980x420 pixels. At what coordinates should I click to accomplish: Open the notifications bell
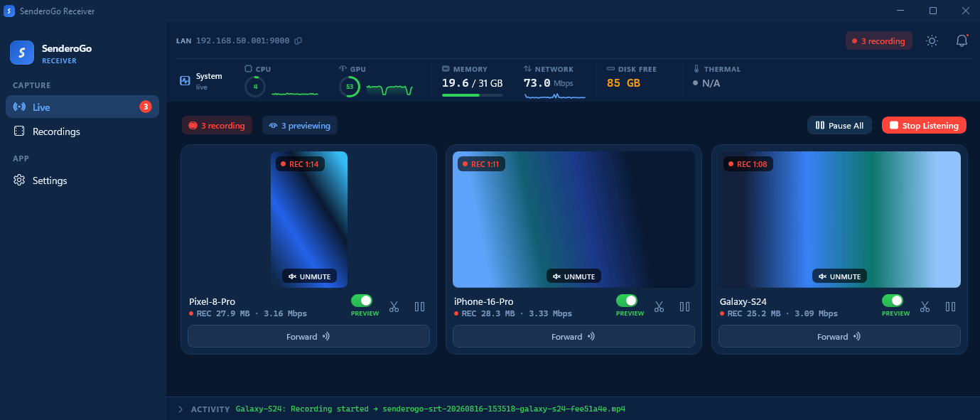point(962,41)
